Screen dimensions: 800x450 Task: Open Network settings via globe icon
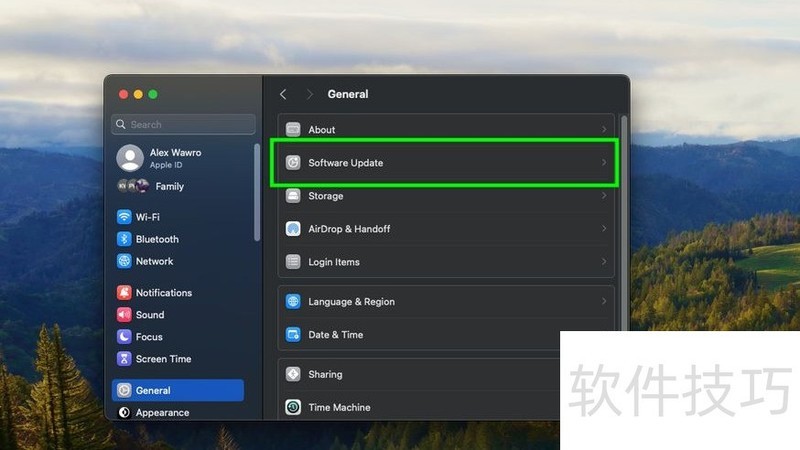pos(124,261)
